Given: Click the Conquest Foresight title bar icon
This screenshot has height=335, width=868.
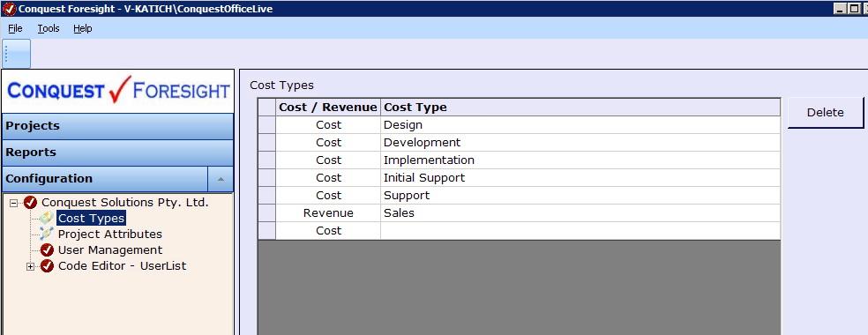Looking at the screenshot, I should 9,9.
